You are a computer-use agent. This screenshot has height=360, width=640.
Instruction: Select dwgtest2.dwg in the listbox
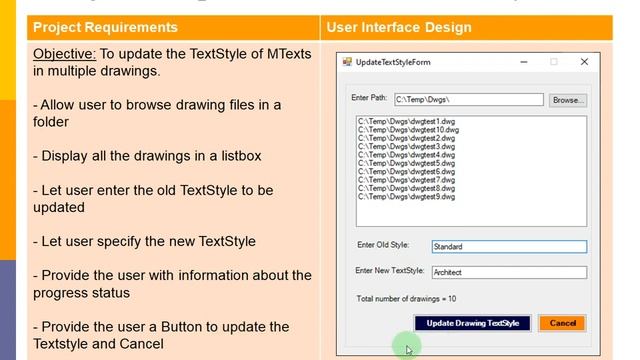[406, 138]
